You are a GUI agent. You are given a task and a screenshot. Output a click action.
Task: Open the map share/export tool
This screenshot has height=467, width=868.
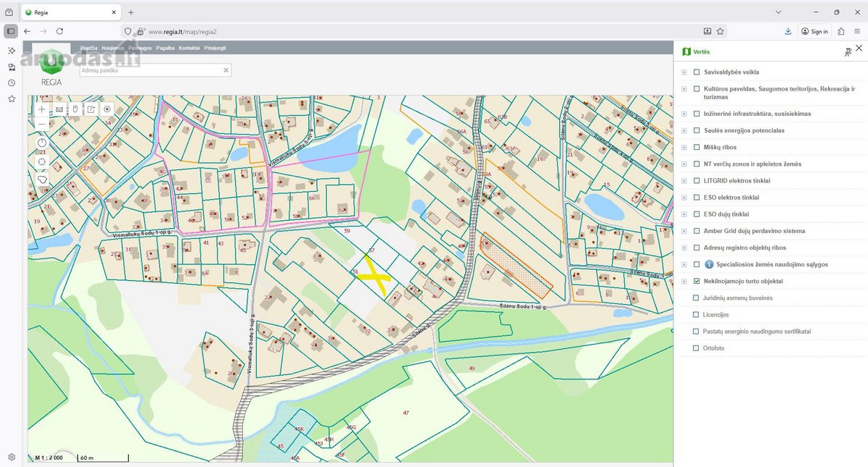click(91, 109)
